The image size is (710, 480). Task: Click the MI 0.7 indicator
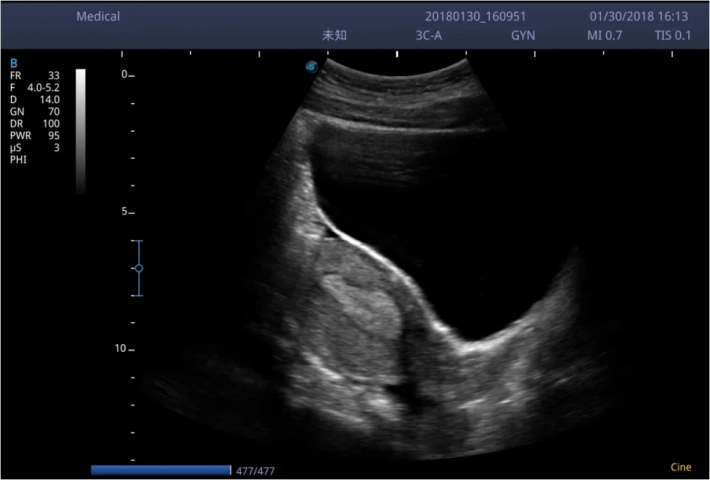tap(604, 35)
